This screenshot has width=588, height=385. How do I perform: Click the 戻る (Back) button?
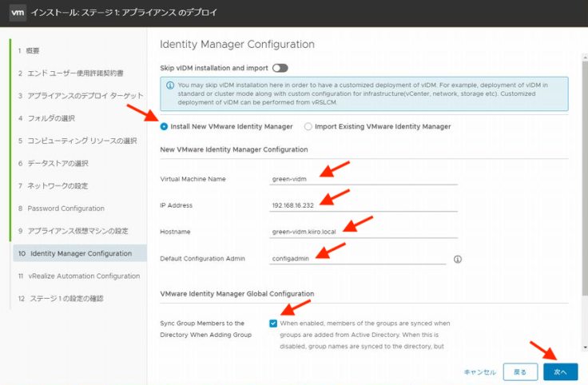click(x=520, y=372)
